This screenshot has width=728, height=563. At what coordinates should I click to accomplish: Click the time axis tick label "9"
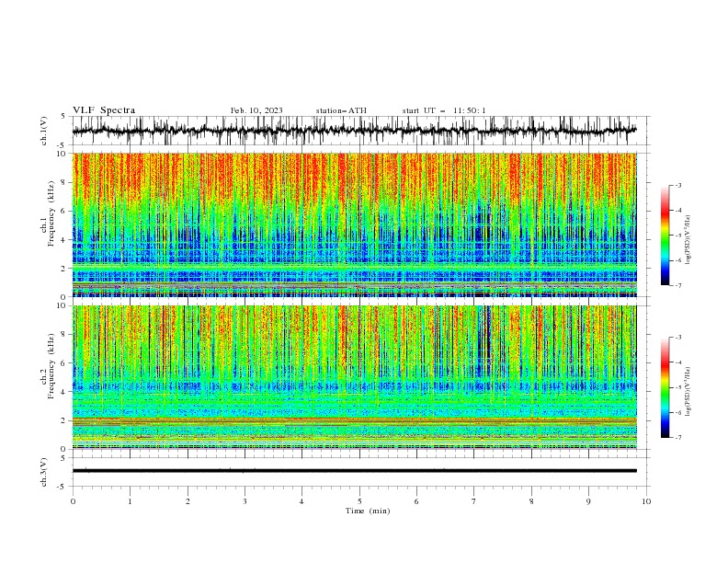(x=588, y=501)
